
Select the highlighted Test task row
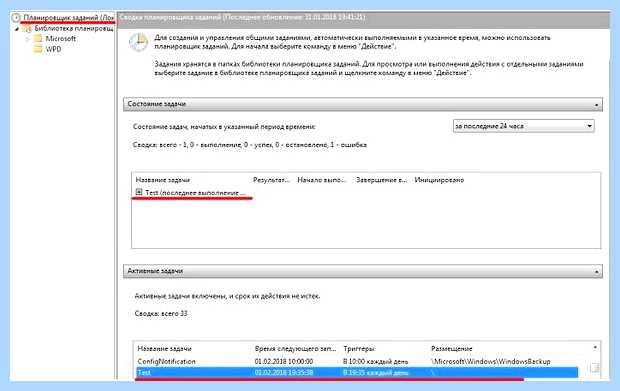[x=357, y=372]
